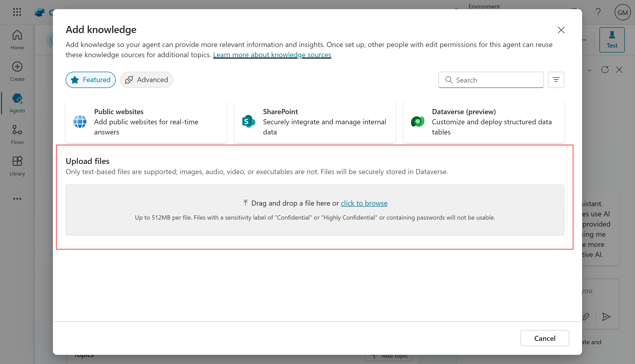The width and height of the screenshot is (635, 364).
Task: Open the help question mark icon
Action: [x=598, y=12]
